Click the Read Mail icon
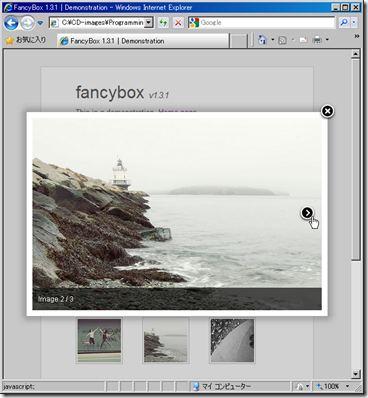 tap(303, 40)
